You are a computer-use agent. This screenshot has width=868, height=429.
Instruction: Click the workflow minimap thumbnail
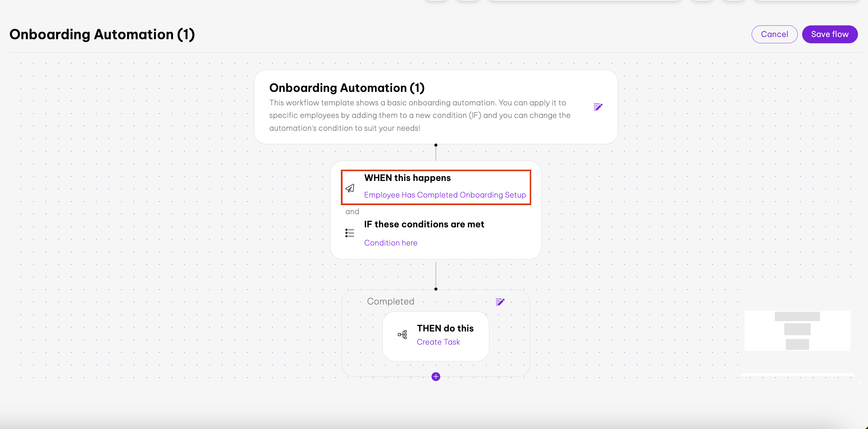[x=797, y=330]
